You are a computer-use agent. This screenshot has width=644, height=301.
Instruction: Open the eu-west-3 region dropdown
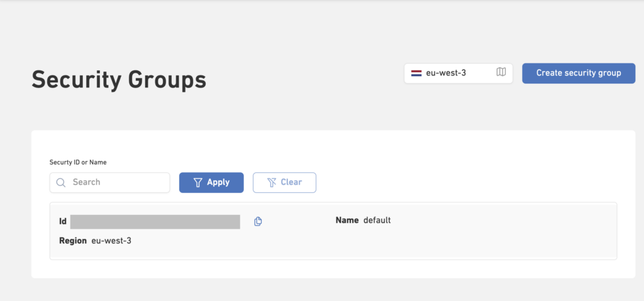click(458, 74)
